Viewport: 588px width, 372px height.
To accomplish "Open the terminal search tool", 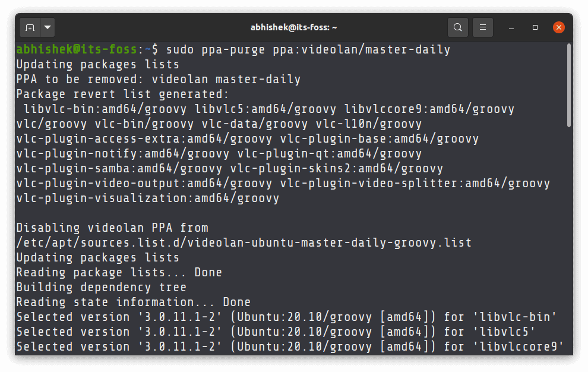I will click(457, 27).
